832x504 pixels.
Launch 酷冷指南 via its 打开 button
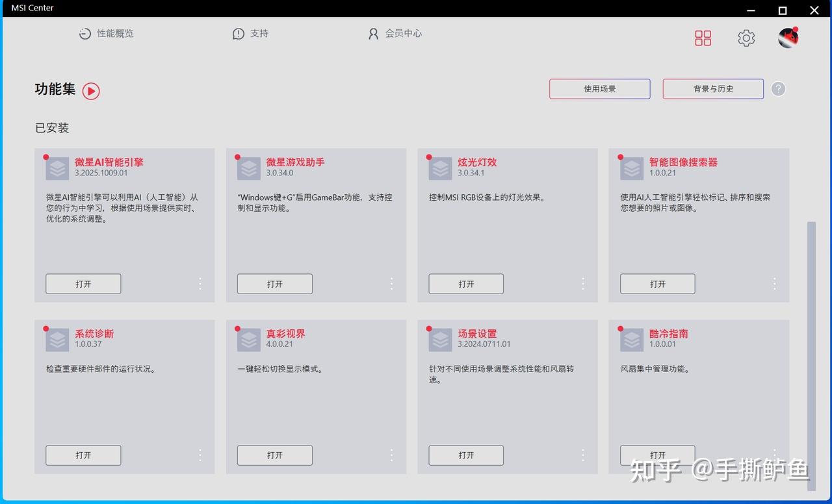click(658, 455)
